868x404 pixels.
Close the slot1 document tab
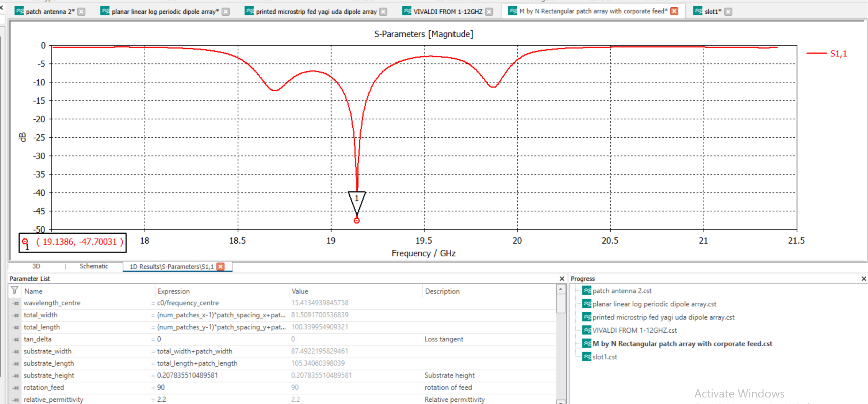728,12
